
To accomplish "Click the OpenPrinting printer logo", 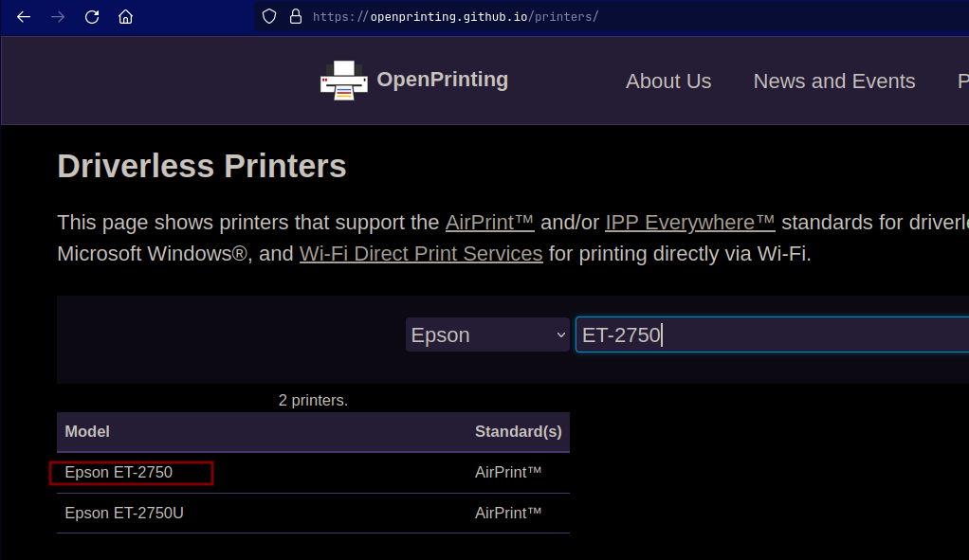I will point(343,81).
